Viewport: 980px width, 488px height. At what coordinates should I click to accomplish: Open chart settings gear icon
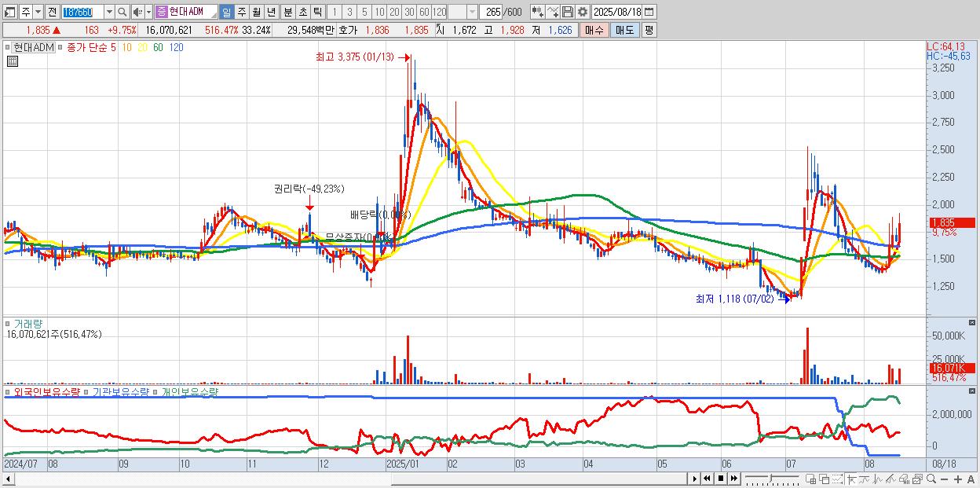[x=582, y=12]
